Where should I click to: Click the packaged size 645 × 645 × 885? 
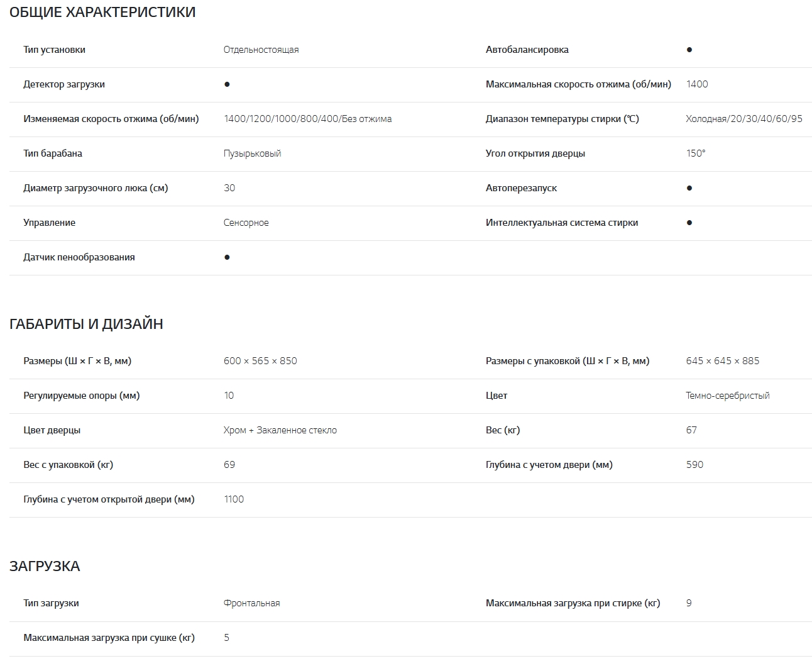click(x=723, y=361)
